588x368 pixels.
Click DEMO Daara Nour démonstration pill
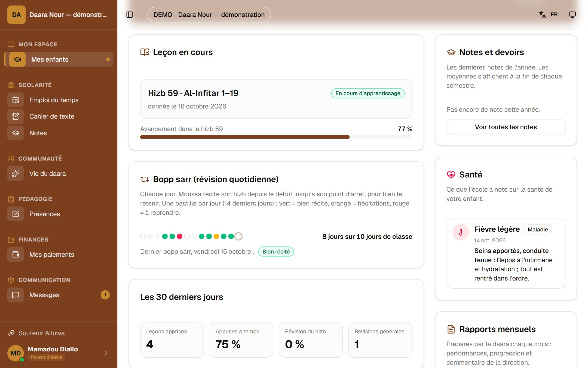(x=209, y=15)
